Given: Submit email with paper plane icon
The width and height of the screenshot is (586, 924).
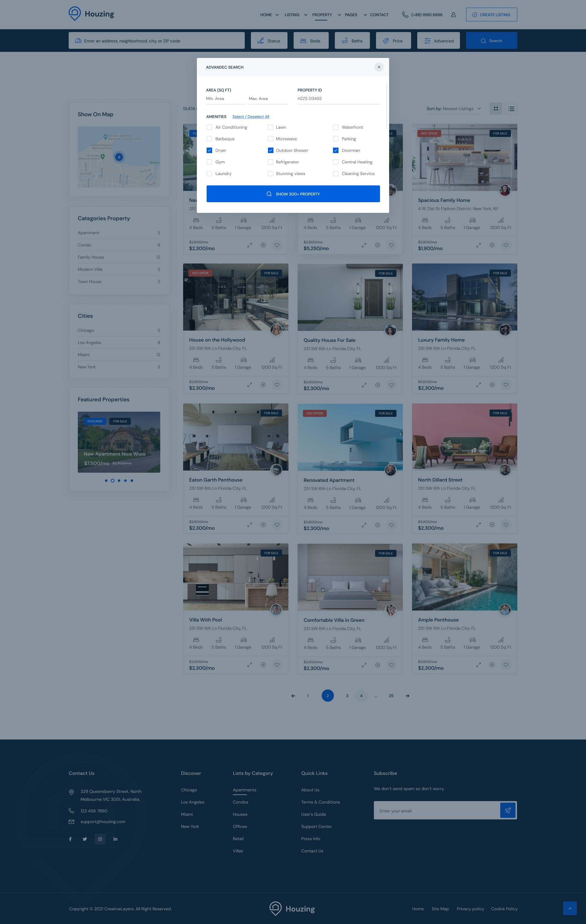Looking at the screenshot, I should (507, 811).
